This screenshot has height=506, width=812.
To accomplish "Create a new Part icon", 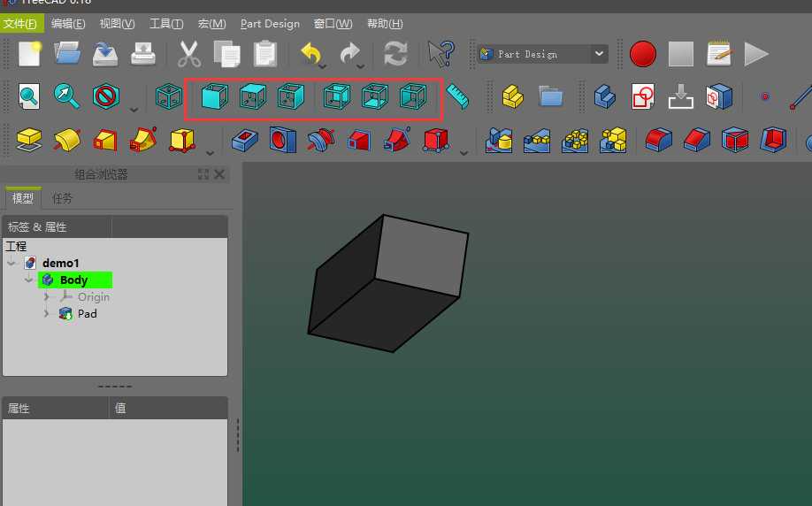I will click(513, 96).
